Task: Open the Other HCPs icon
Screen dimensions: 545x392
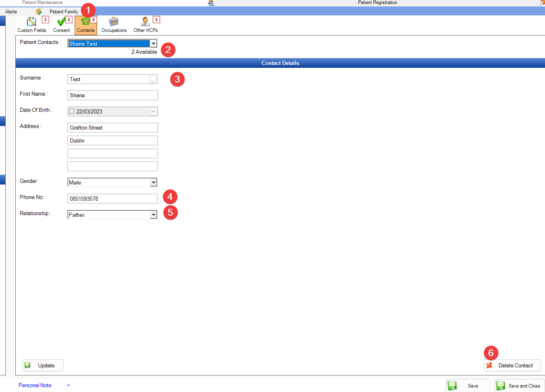Action: pos(145,22)
